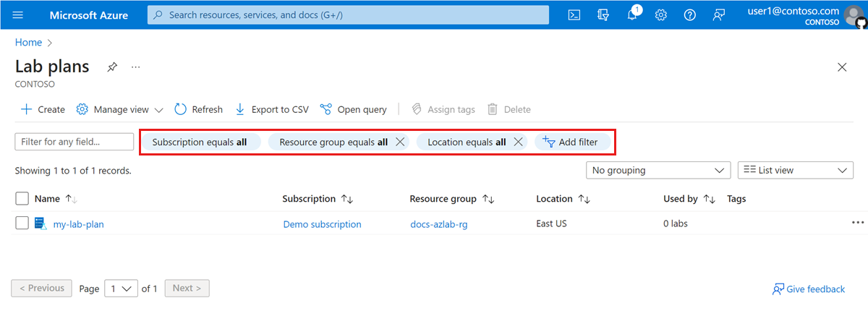Click Export to CSV command
868x311 pixels.
point(272,110)
